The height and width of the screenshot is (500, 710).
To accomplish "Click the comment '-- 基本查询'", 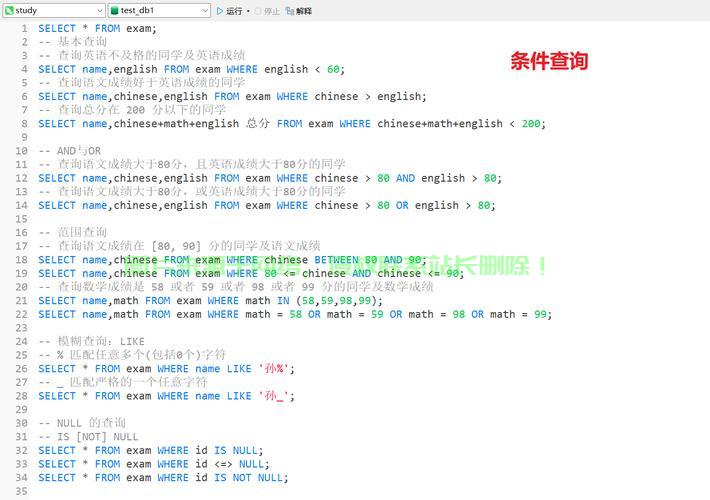I will (73, 42).
